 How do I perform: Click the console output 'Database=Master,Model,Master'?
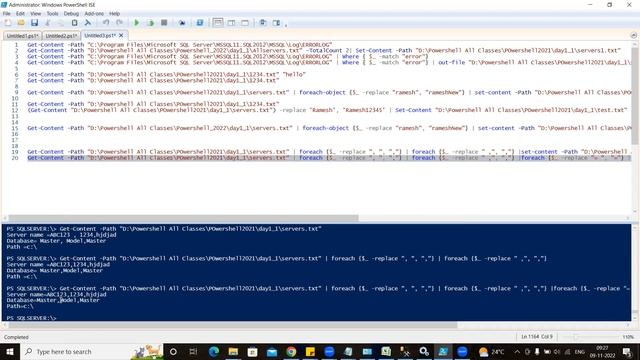point(53,300)
